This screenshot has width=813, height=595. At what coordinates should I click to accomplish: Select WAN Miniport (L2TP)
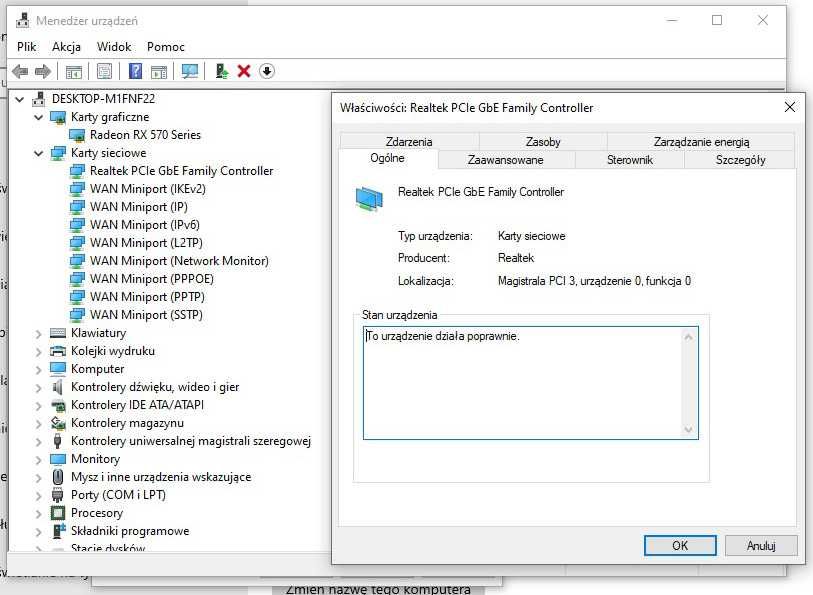coord(146,243)
